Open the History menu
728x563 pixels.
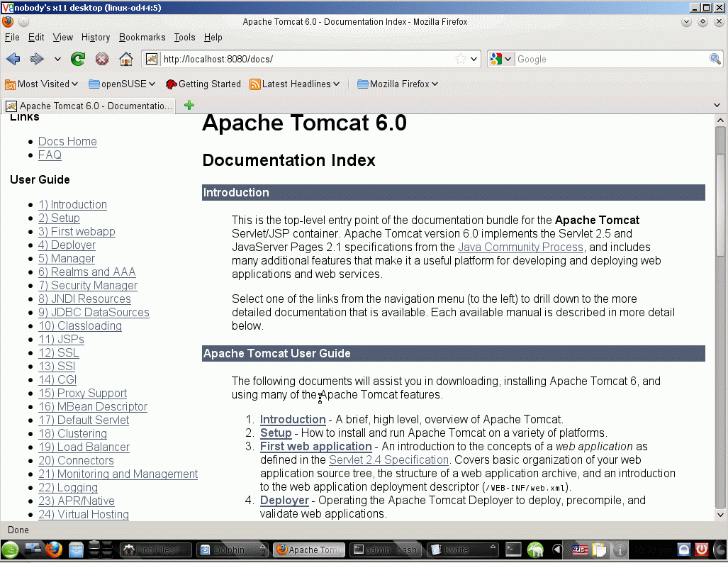96,37
